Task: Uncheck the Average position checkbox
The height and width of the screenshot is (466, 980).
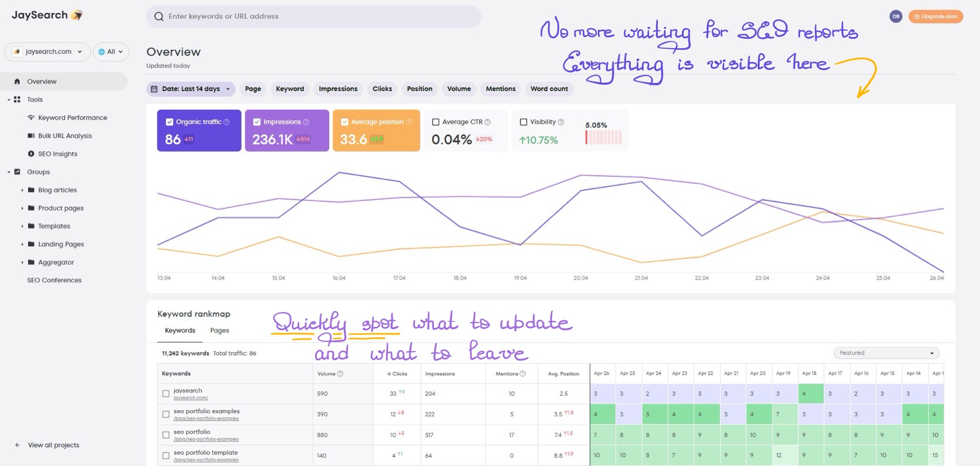Action: pos(344,122)
